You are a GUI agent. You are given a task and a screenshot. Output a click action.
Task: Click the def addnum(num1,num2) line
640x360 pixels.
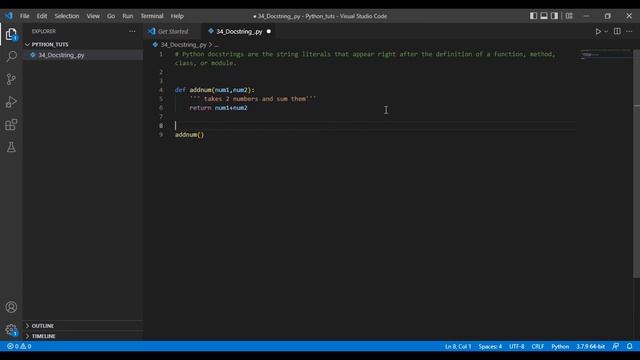pyautogui.click(x=215, y=90)
